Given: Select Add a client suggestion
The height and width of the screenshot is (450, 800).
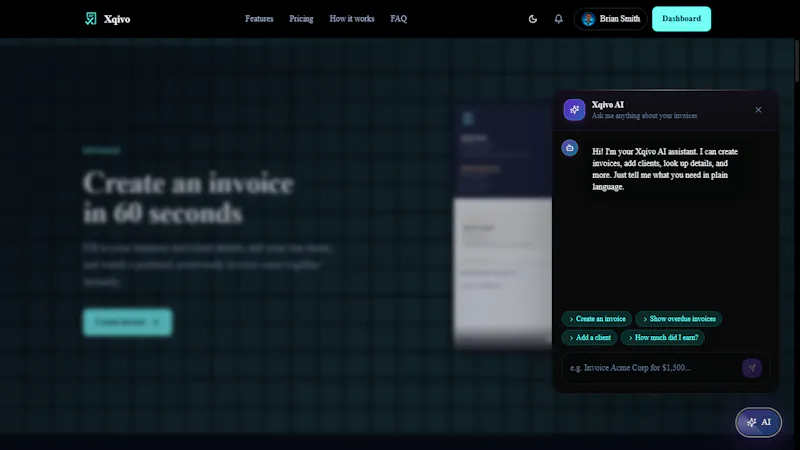Looking at the screenshot, I should (x=589, y=337).
